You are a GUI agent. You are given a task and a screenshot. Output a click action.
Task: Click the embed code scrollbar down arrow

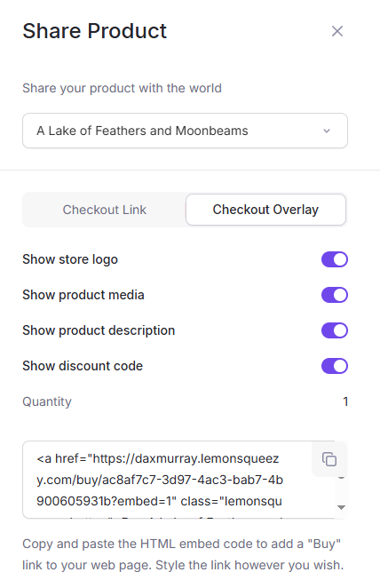click(x=341, y=507)
